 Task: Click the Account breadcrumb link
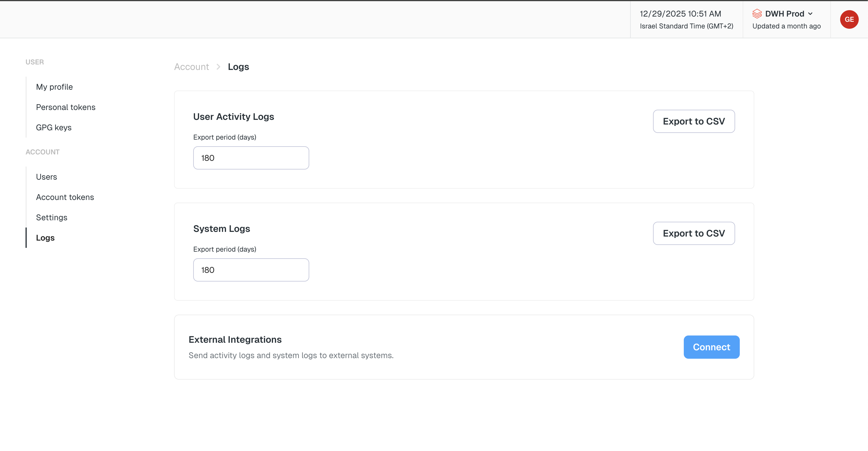point(191,67)
